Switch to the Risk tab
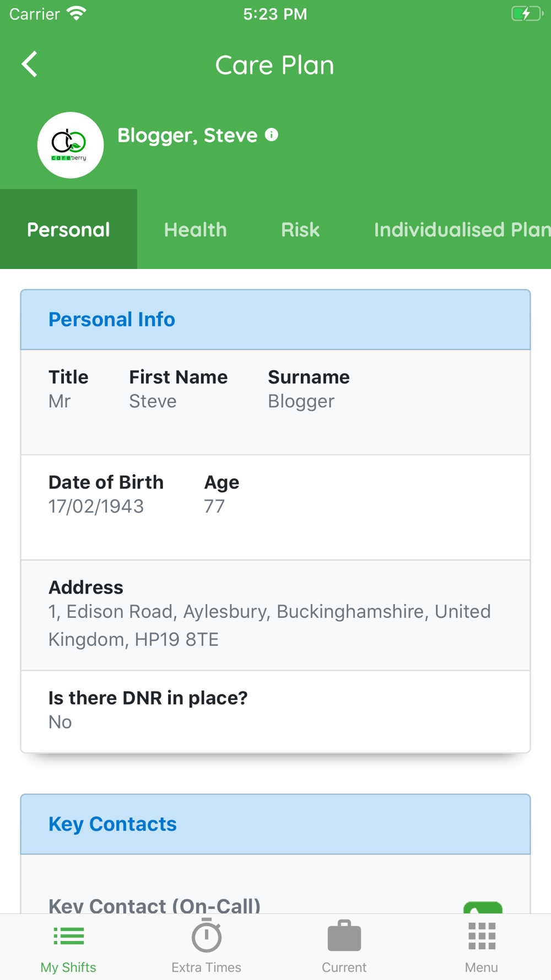 coord(300,229)
